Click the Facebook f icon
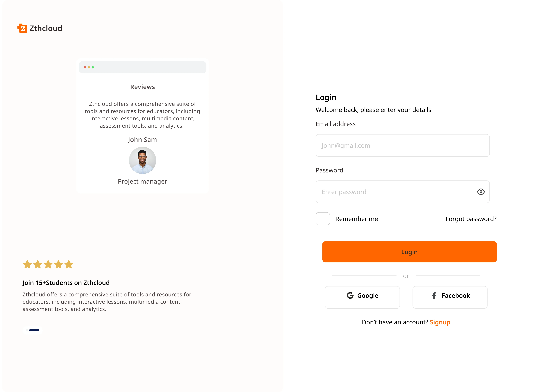 click(x=434, y=295)
